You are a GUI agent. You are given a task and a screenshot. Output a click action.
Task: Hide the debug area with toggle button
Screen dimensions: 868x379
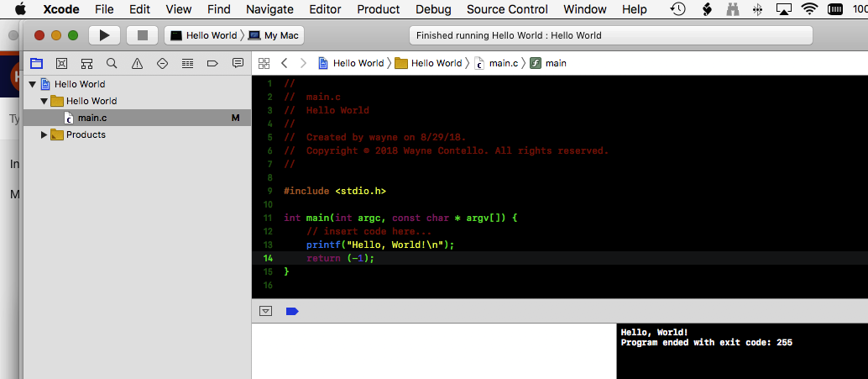point(266,311)
